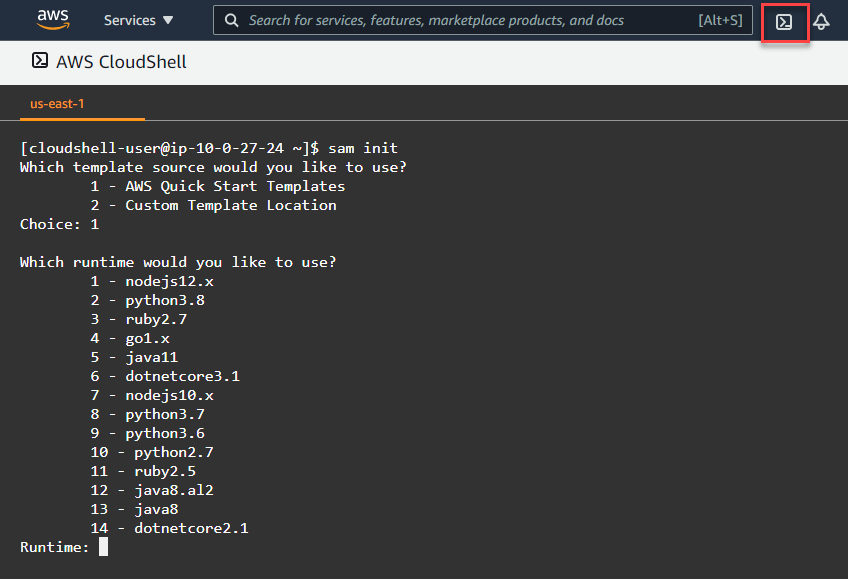Click the dotnetcore2.1 runtime line
Screen dimensions: 848x579
[x=170, y=527]
